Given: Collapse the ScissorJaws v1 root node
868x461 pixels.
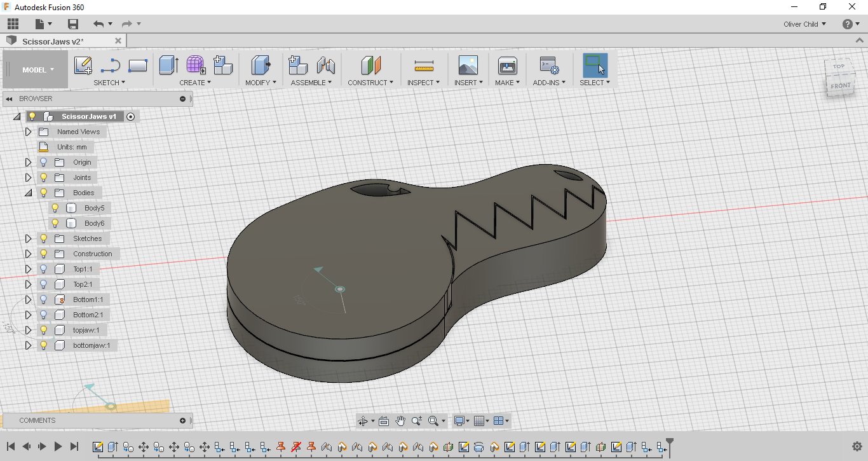Looking at the screenshot, I should coord(17,116).
